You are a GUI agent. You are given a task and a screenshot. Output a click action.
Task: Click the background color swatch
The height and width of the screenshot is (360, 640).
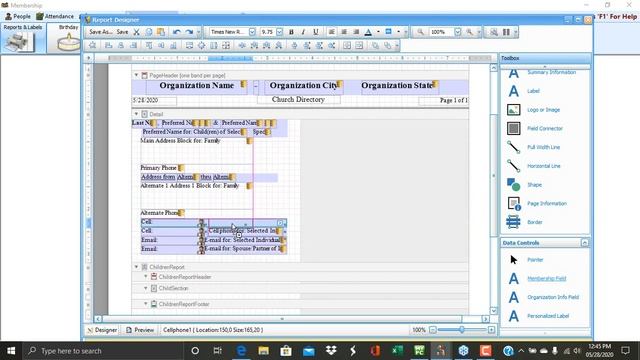click(x=388, y=32)
